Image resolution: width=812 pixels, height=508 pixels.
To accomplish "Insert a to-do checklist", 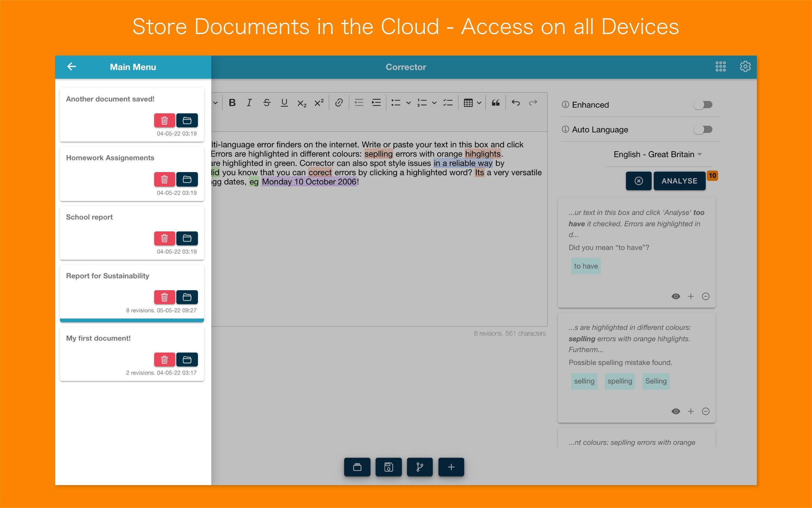I will click(448, 103).
